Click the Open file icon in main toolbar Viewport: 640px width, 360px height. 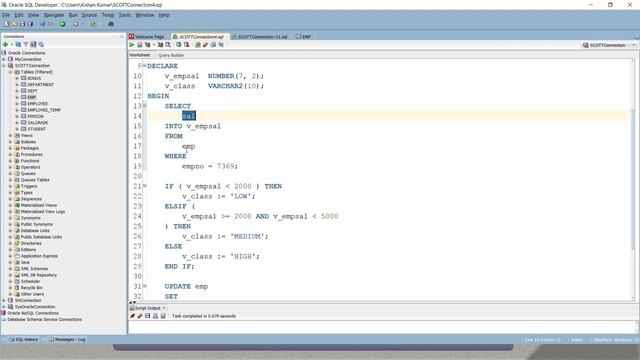15,24
